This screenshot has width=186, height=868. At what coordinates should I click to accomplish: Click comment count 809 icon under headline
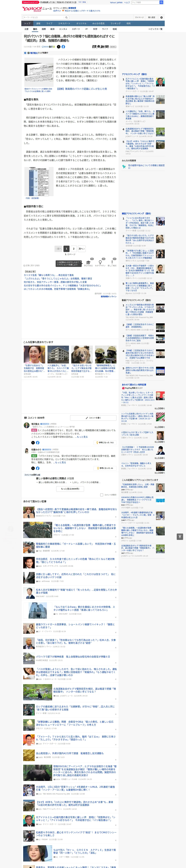click(45, 47)
